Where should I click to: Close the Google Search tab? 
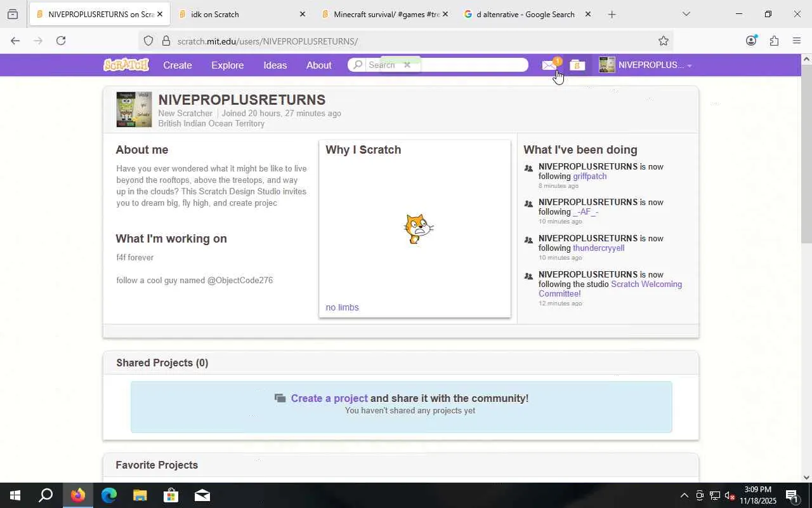[587, 14]
